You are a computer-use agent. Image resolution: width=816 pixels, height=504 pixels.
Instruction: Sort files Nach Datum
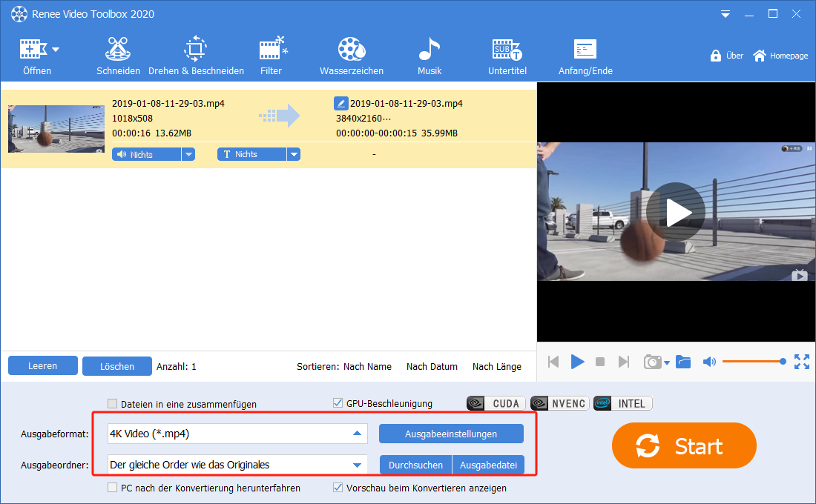point(432,367)
